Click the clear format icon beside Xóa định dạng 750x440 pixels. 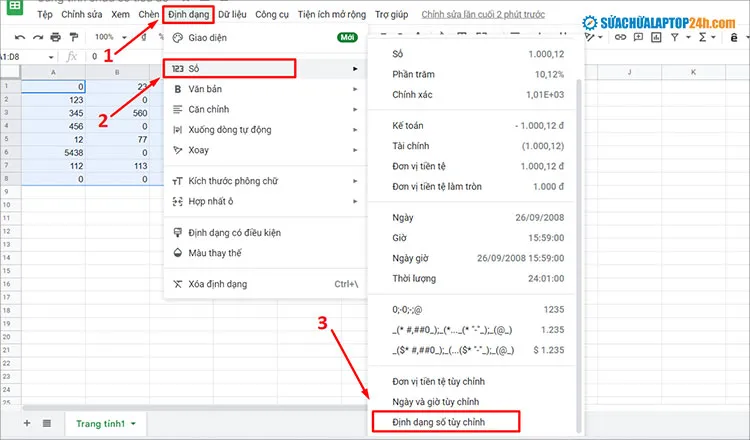(177, 284)
